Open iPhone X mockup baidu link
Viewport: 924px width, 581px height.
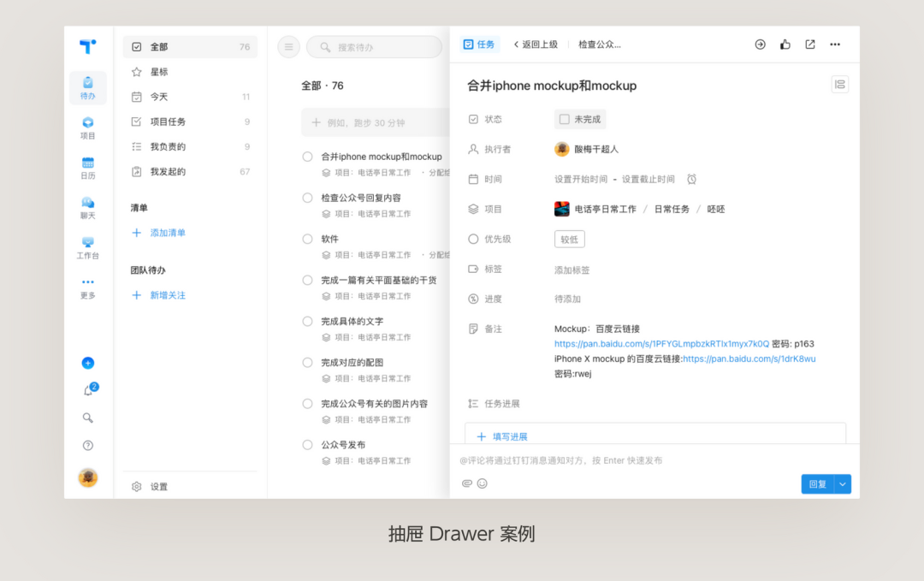point(749,359)
